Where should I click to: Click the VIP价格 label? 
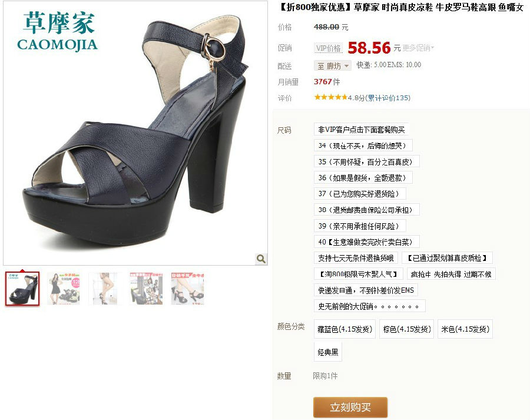(x=328, y=48)
